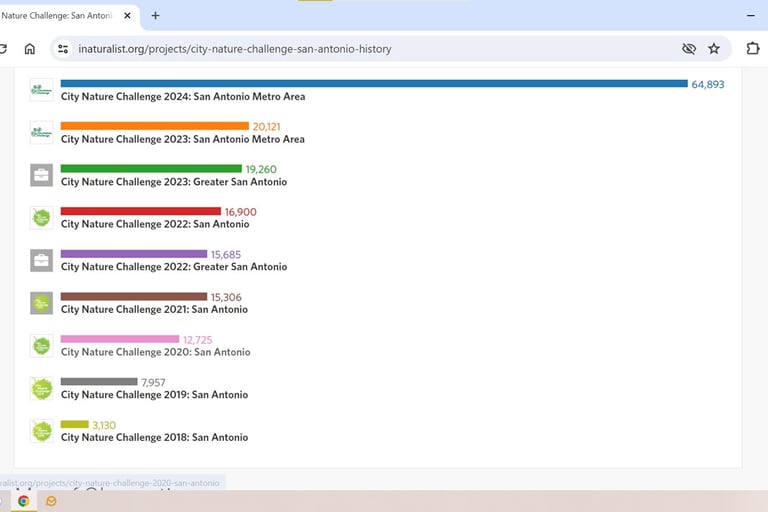Click the 15,685 observation count
Screen dimensions: 768x512
coord(226,255)
